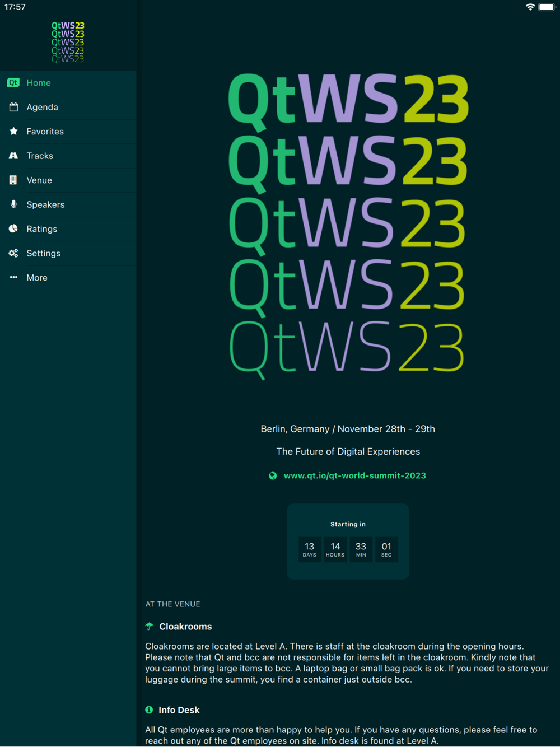Click the Cloakrooms heading
Screen dimensions: 560x747
(x=185, y=627)
